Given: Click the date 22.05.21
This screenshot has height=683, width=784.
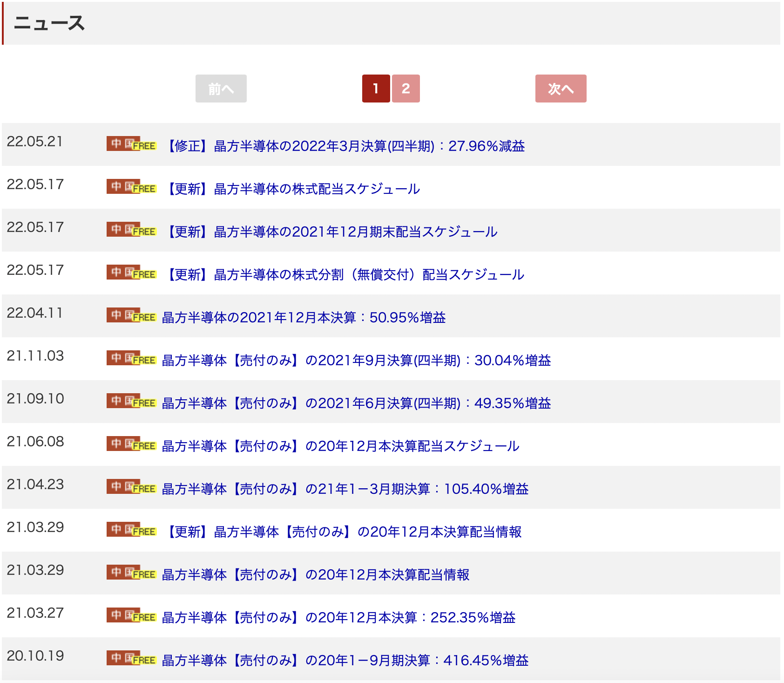Looking at the screenshot, I should (35, 142).
